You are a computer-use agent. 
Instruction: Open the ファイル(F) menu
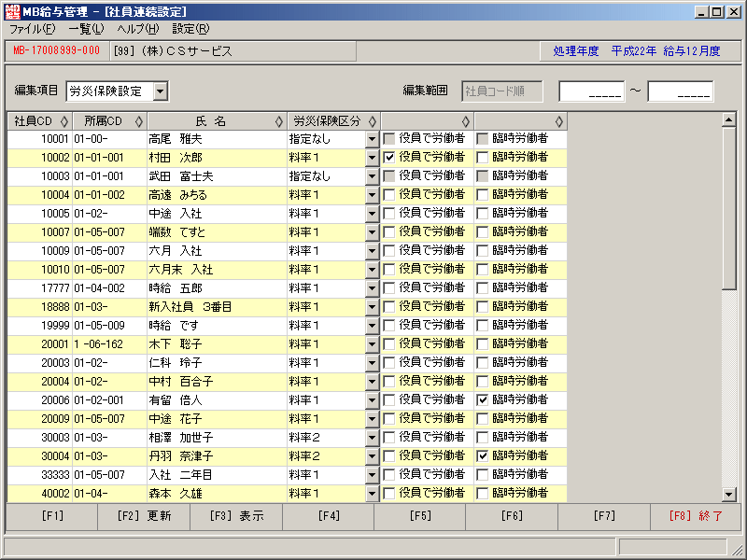(x=33, y=29)
